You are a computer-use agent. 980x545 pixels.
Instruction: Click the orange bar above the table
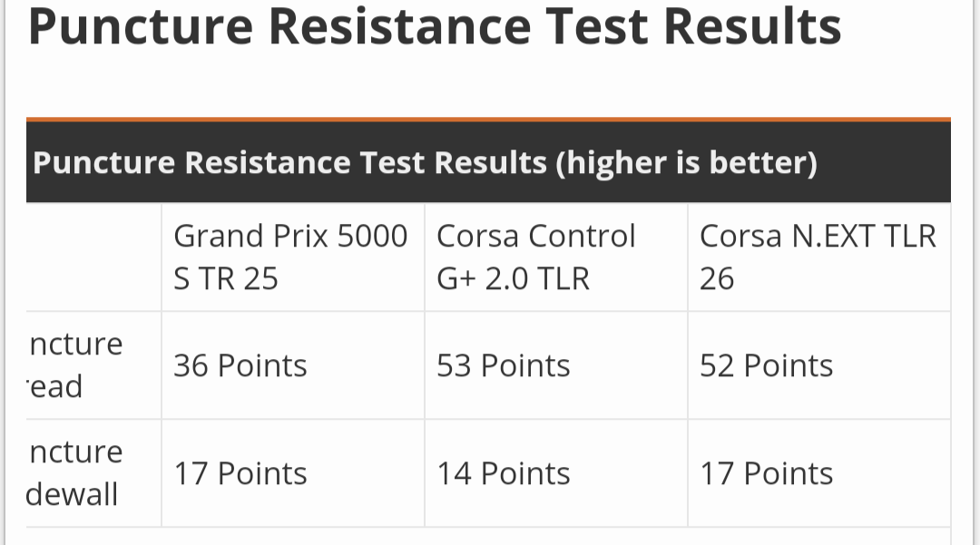click(x=488, y=120)
